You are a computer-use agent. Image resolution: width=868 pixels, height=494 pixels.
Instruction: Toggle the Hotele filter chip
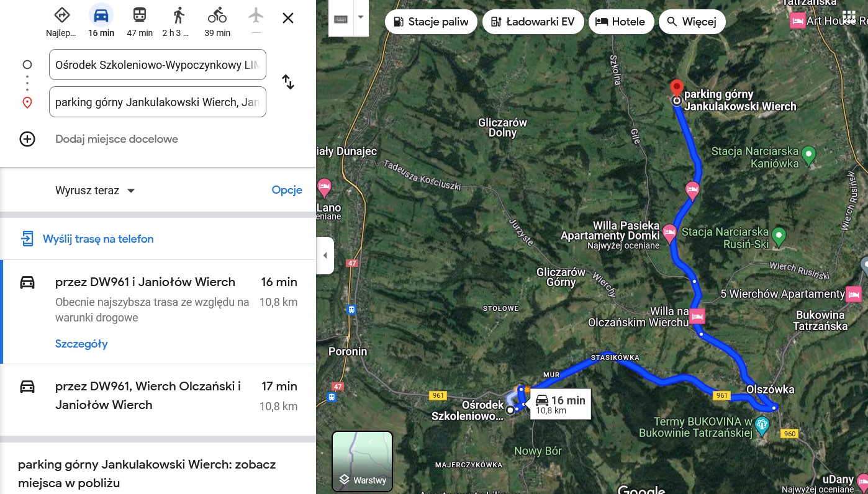pyautogui.click(x=620, y=22)
